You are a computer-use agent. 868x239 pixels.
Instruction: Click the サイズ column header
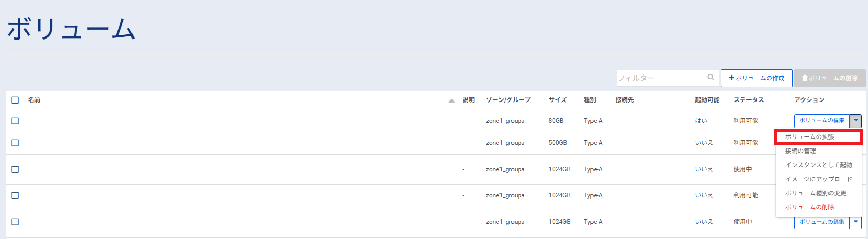(557, 100)
